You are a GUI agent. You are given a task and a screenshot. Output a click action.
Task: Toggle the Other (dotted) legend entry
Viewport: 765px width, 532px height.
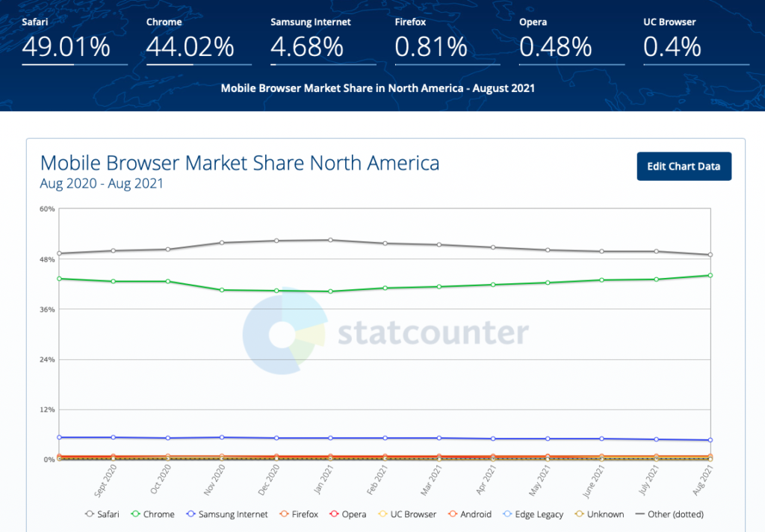tap(670, 514)
